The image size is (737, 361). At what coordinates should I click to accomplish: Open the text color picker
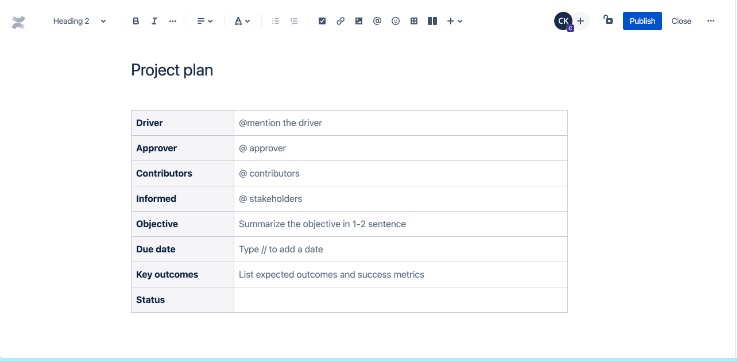pos(242,21)
